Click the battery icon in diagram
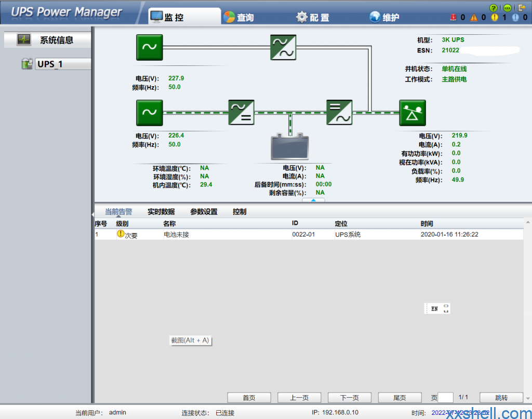 pyautogui.click(x=290, y=147)
